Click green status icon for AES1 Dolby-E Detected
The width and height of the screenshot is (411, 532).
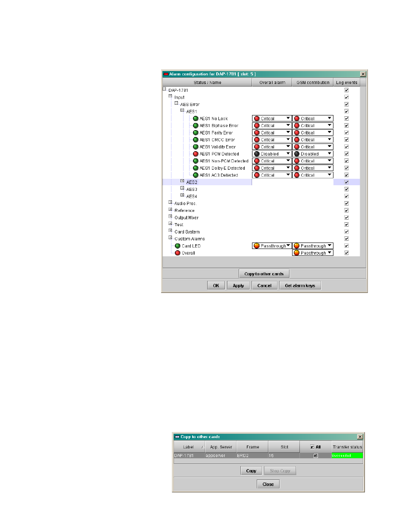point(196,168)
